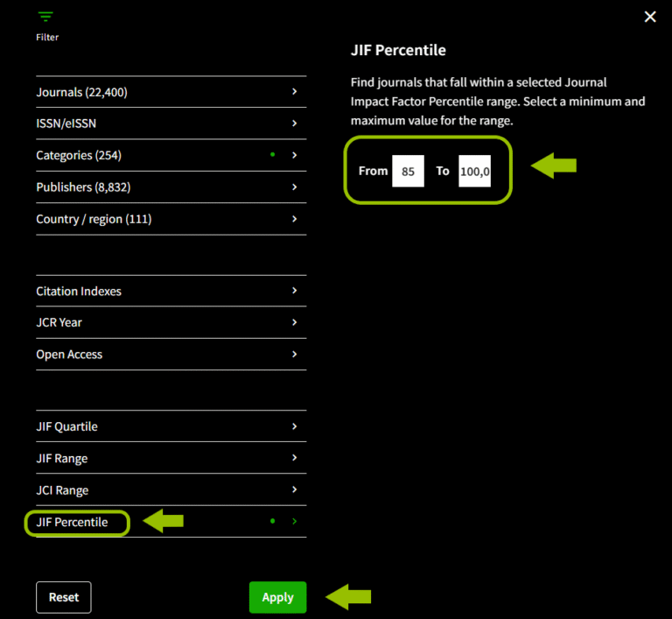
Task: Open the Open Access filter arrow
Action: (294, 354)
